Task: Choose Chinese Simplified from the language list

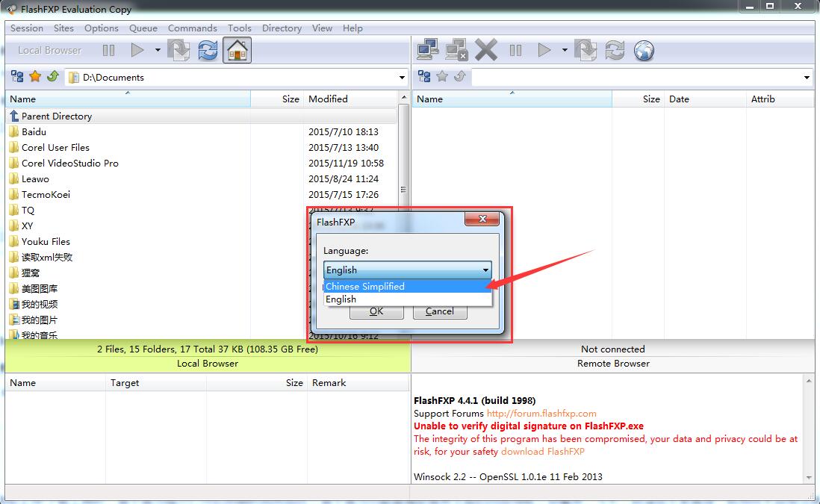Action: coord(365,286)
